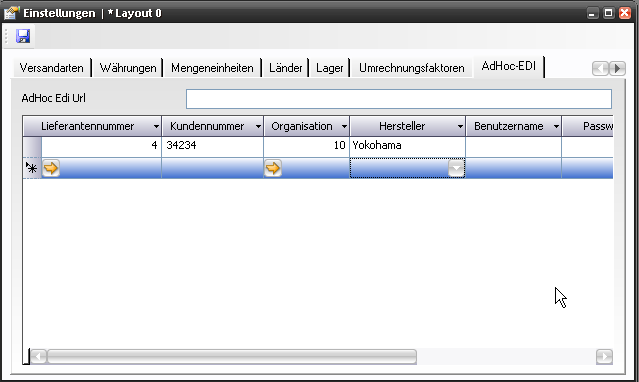Close the Einstellungen window
This screenshot has width=639, height=382.
pos(624,13)
